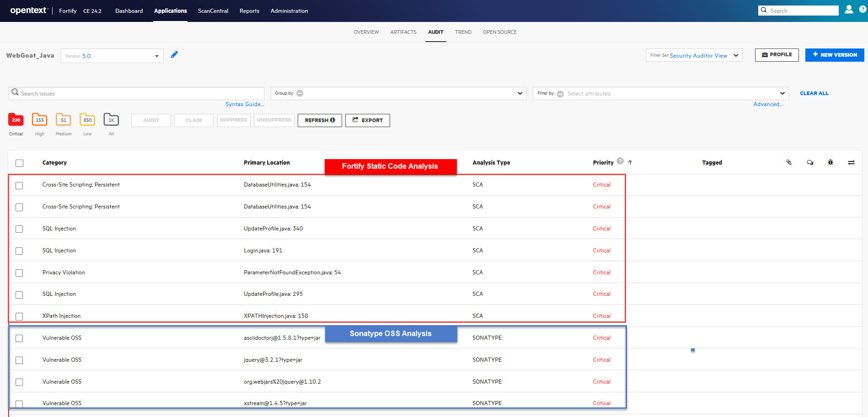Click the priority sort arrow to reverse ordering
868x417 pixels.
(630, 162)
